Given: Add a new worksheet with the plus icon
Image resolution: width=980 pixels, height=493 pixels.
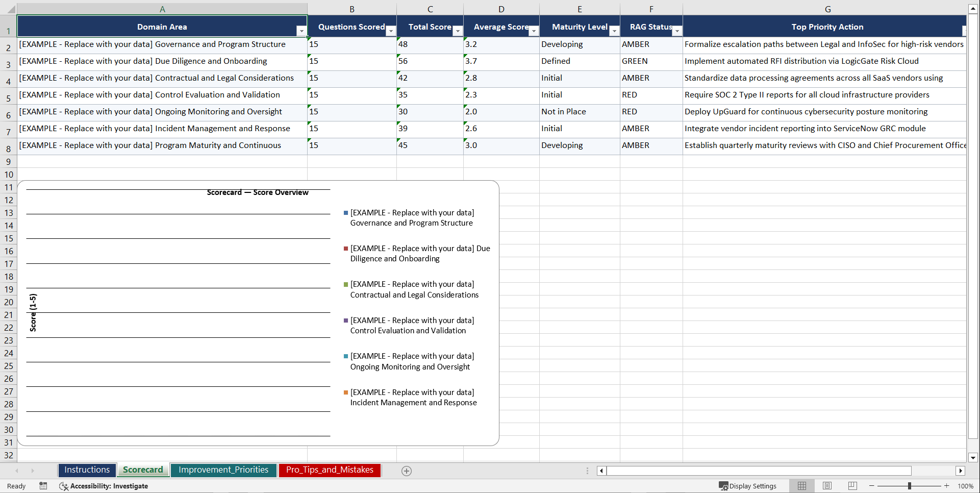Looking at the screenshot, I should 407,471.
